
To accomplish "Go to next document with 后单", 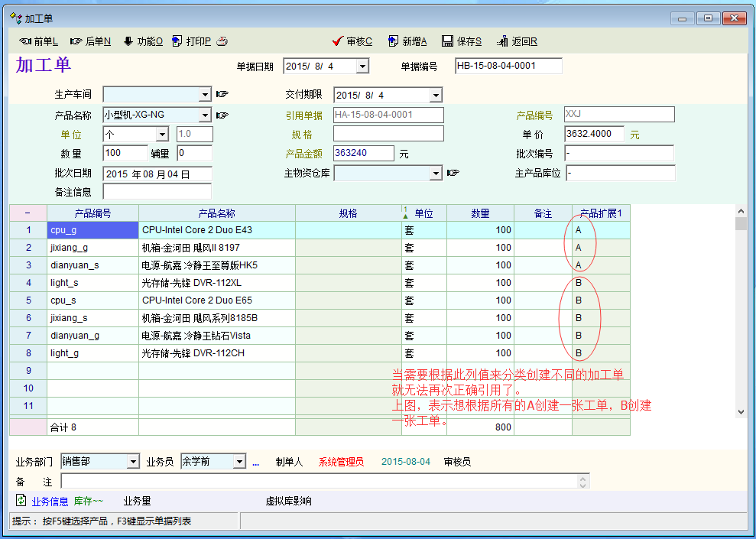I will tap(90, 41).
